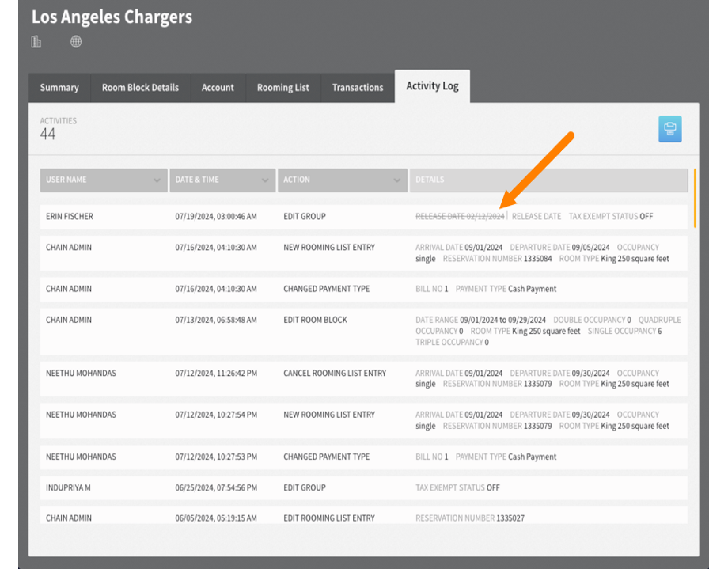Click the struck-through RELEASE DATE 02/12/2024 text
Viewport: 728px width, 569px height.
pos(460,217)
